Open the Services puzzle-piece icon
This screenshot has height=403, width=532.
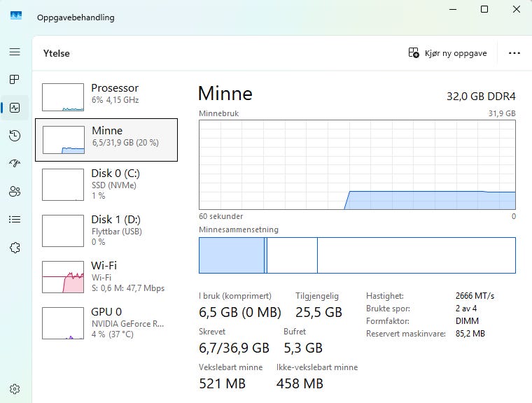pyautogui.click(x=15, y=247)
